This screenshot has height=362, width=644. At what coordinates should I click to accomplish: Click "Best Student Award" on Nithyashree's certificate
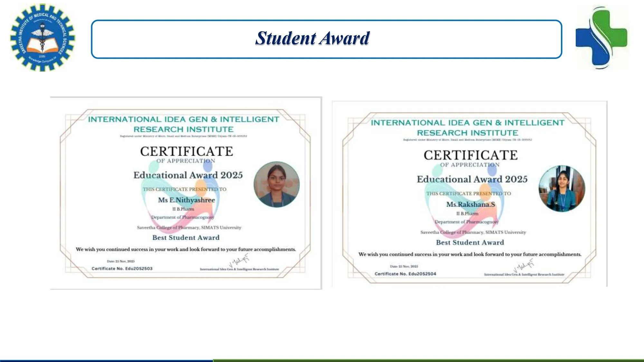point(186,237)
